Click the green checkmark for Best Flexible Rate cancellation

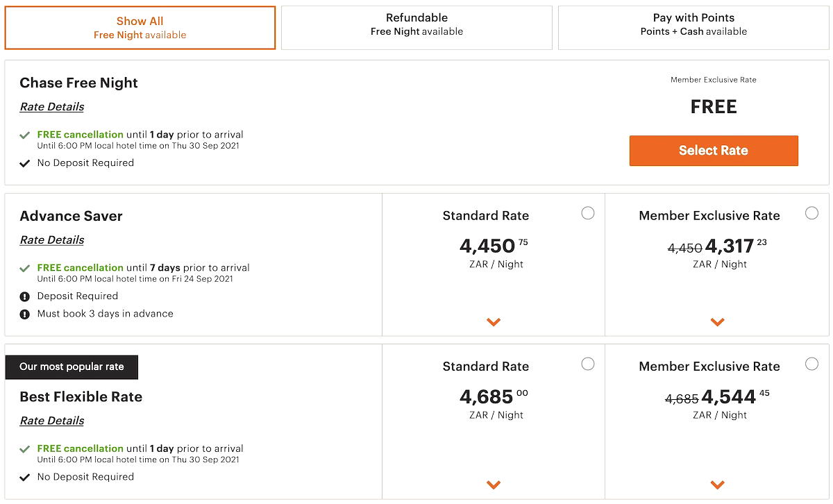point(25,449)
